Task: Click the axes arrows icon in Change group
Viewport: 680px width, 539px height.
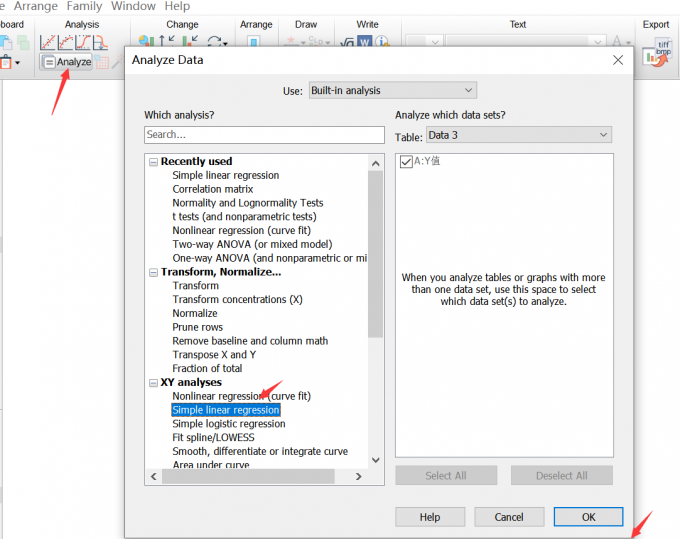Action: (x=167, y=41)
